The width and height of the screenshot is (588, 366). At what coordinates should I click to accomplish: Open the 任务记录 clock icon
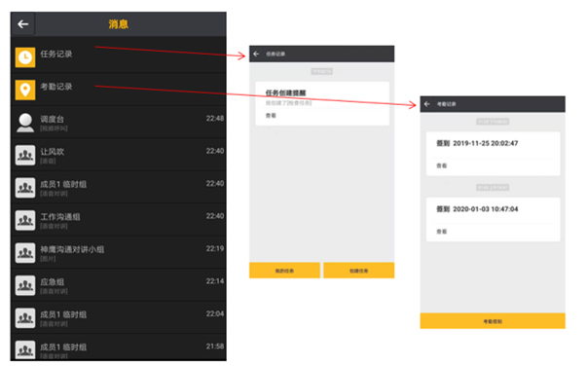tap(25, 57)
